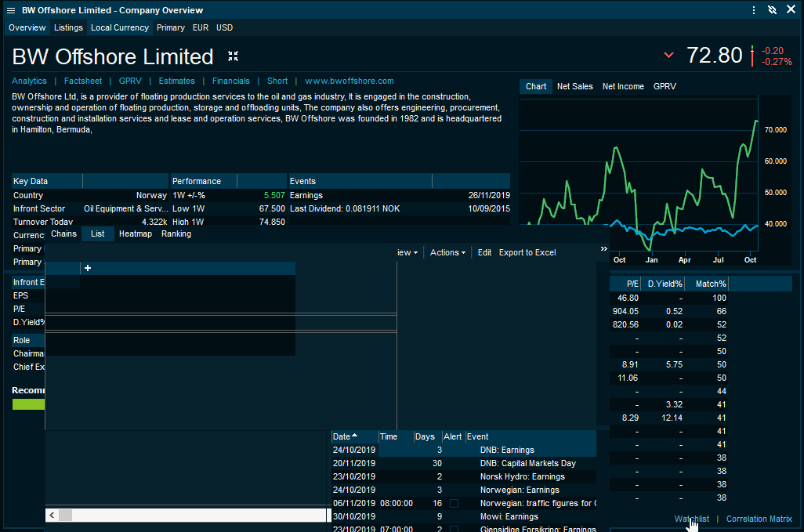
Task: Open the View dropdown left of Actions
Action: point(407,252)
